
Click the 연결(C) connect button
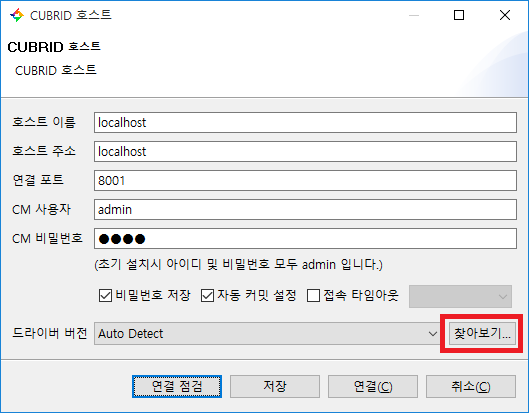click(x=373, y=386)
